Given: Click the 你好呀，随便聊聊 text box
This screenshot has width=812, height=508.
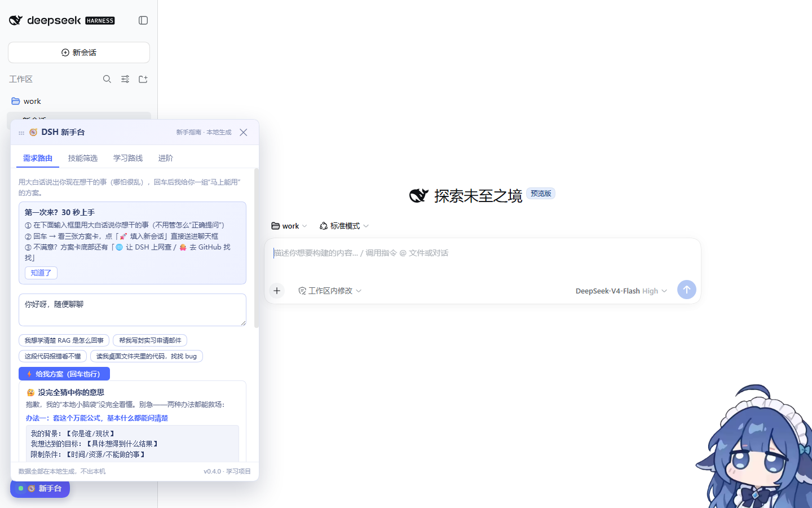Looking at the screenshot, I should [x=133, y=310].
